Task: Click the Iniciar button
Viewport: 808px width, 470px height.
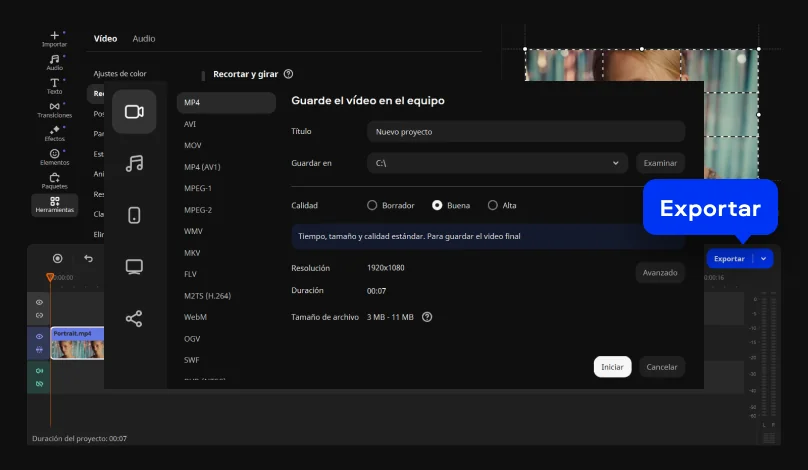Action: [x=612, y=367]
